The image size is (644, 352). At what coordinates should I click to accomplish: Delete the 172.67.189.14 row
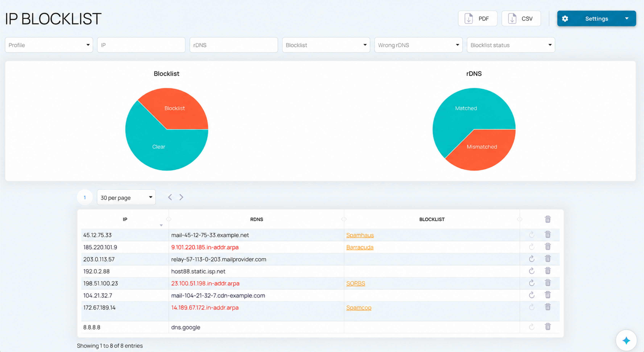coord(547,307)
